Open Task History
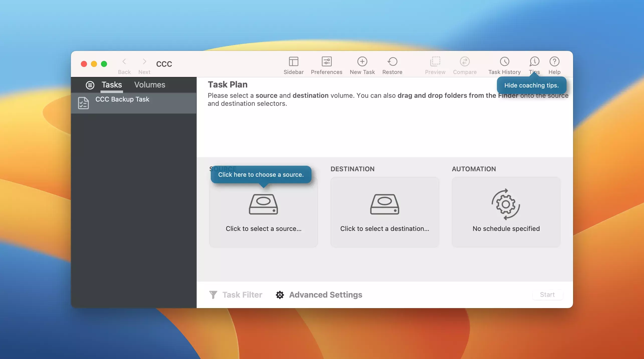This screenshot has height=359, width=644. [504, 62]
